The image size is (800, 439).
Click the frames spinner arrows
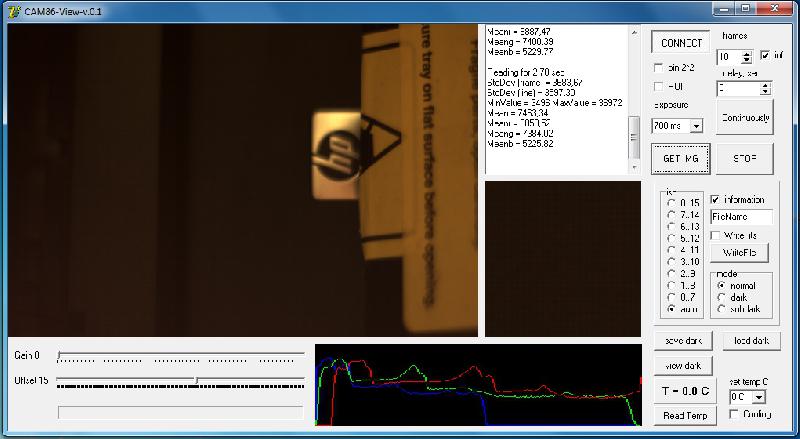[x=747, y=57]
